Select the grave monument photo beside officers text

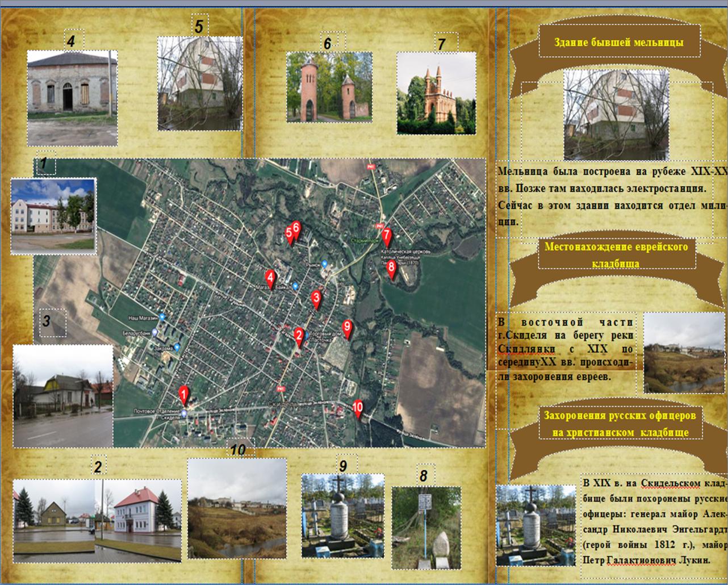(535, 525)
